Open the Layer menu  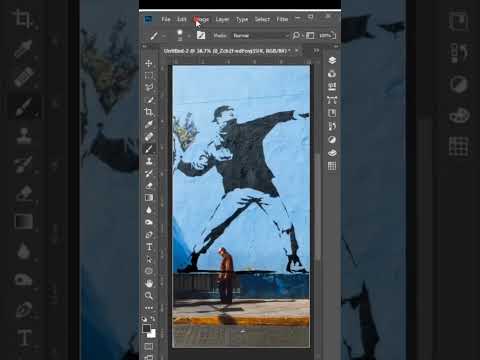click(x=222, y=19)
